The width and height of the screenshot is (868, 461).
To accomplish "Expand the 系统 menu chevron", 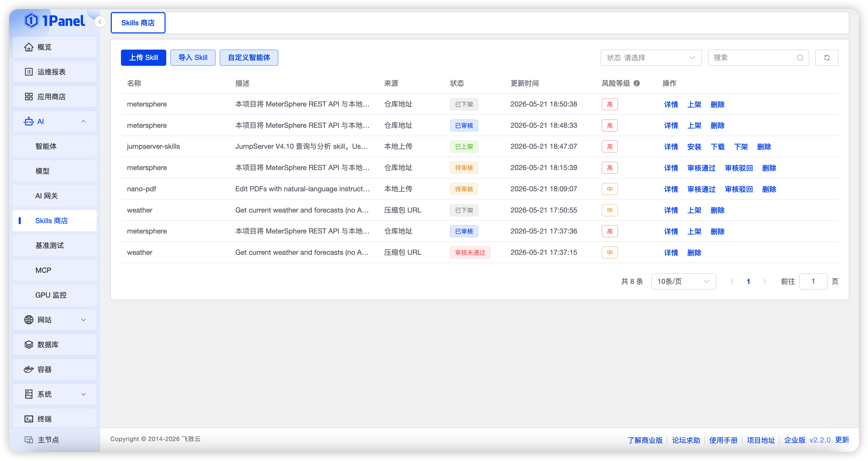I will pyautogui.click(x=84, y=394).
